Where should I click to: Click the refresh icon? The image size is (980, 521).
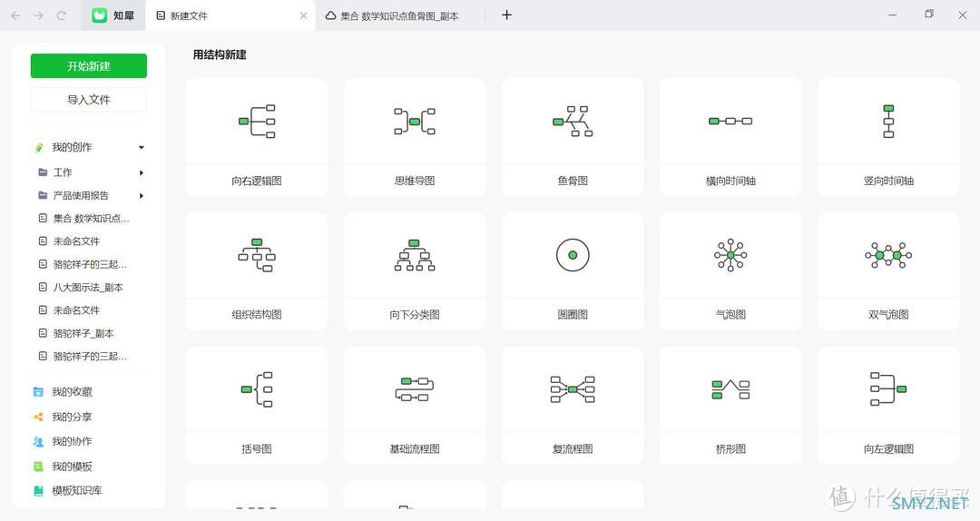pyautogui.click(x=62, y=15)
